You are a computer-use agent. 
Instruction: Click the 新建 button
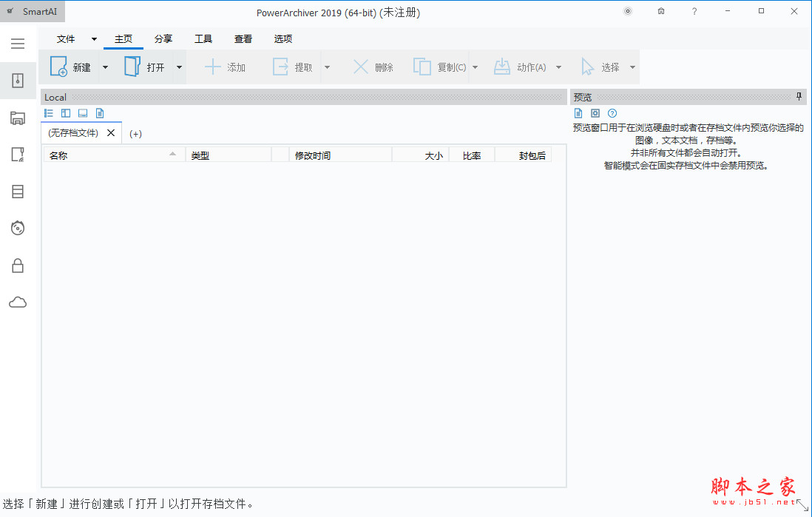pos(71,67)
